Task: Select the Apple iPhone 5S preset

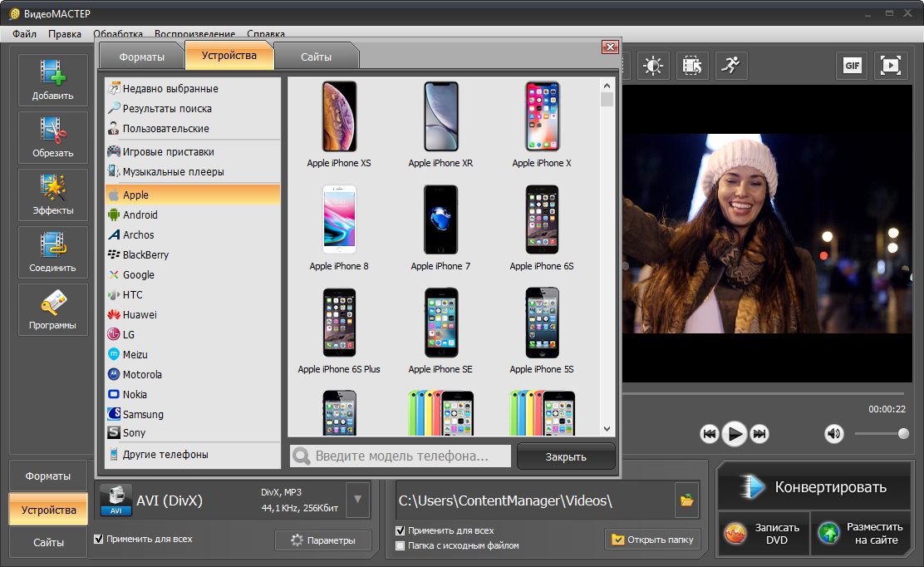Action: coord(542,331)
